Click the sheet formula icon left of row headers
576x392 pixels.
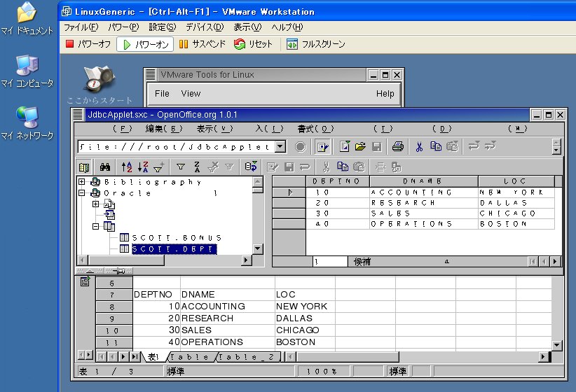pos(85,282)
